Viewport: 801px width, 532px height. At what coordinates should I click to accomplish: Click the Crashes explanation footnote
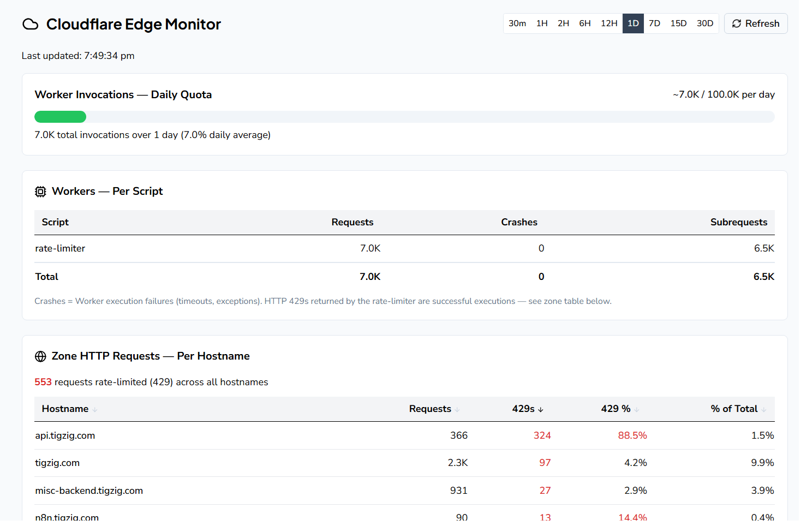(x=323, y=302)
